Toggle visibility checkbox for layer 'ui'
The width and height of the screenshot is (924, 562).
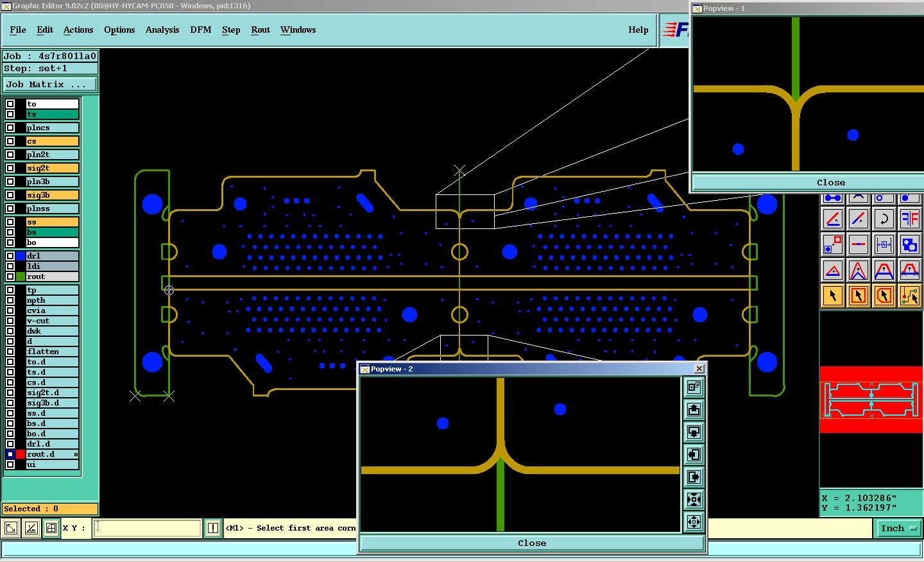click(10, 464)
